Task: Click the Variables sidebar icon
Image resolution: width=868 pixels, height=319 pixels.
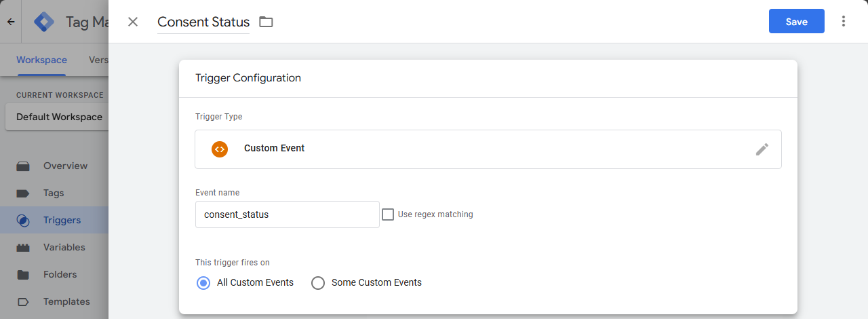Action: 23,247
